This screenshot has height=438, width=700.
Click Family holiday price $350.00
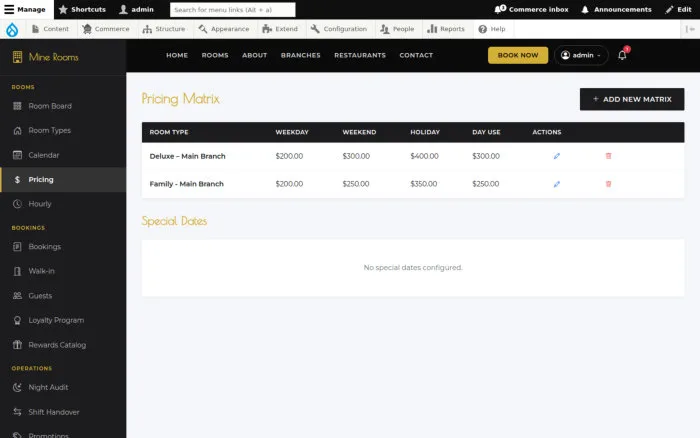click(x=424, y=184)
